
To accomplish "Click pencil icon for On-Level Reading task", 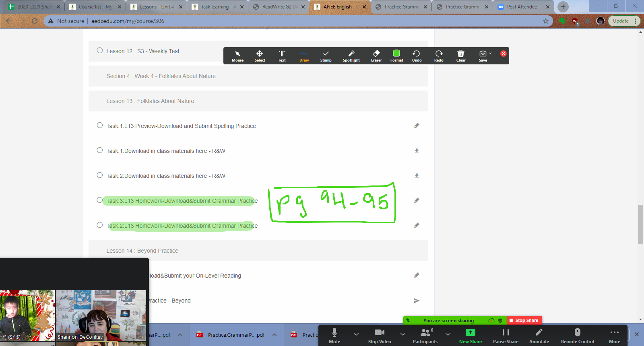I will tap(417, 275).
